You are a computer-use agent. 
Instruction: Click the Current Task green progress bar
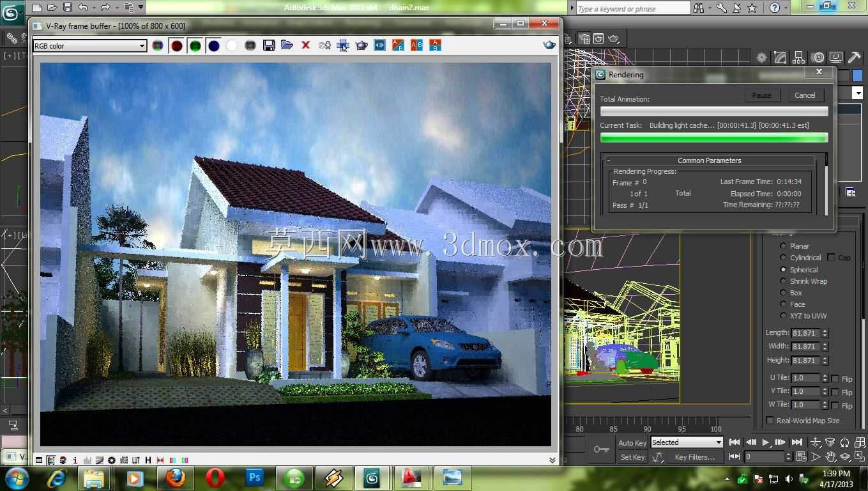coord(714,137)
